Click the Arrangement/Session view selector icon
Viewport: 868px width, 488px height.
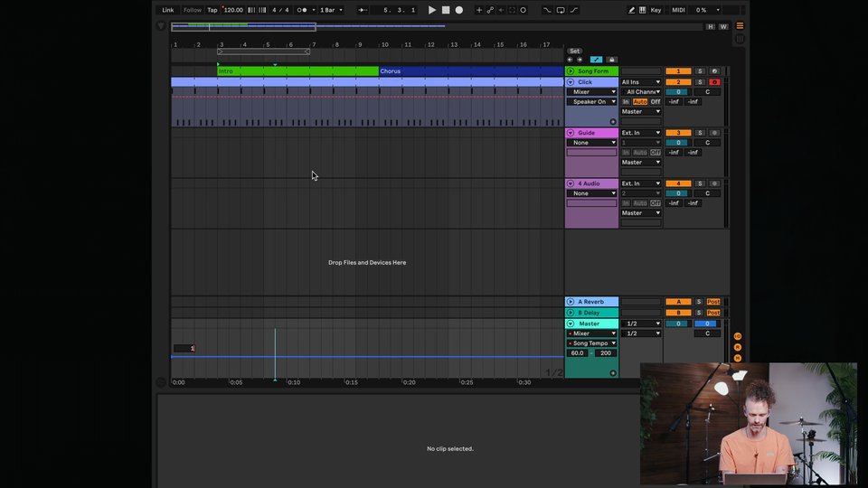point(740,26)
